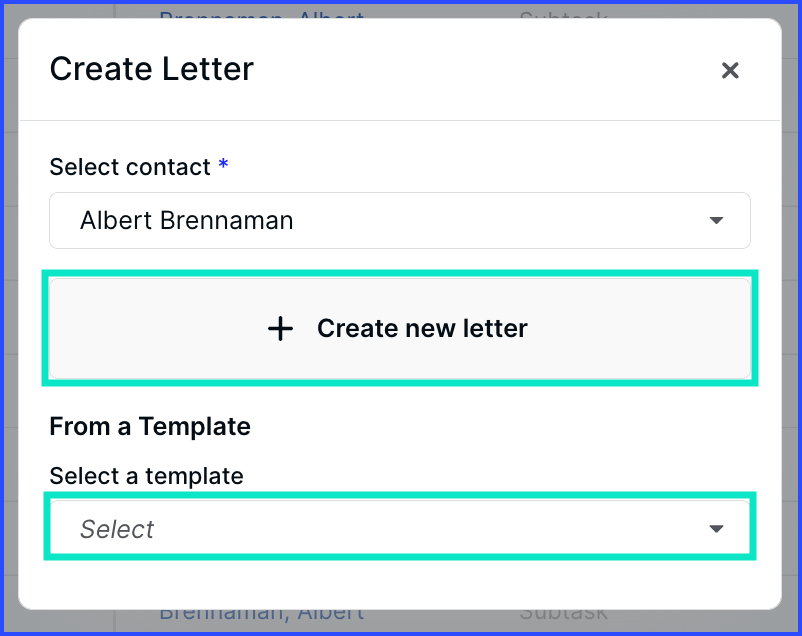This screenshot has height=636, width=802.
Task: Click the word "Template" in section heading
Action: click(x=195, y=427)
